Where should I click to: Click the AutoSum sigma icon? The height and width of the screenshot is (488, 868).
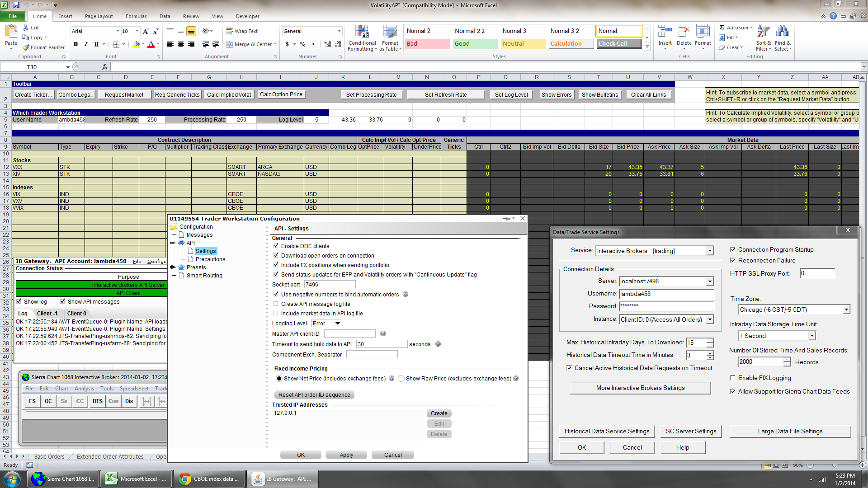click(x=722, y=28)
